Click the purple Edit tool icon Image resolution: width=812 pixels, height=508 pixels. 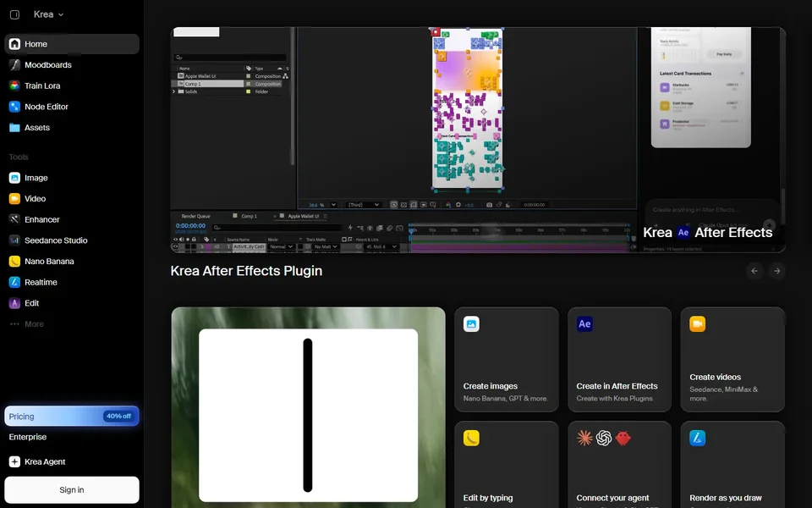click(x=14, y=303)
